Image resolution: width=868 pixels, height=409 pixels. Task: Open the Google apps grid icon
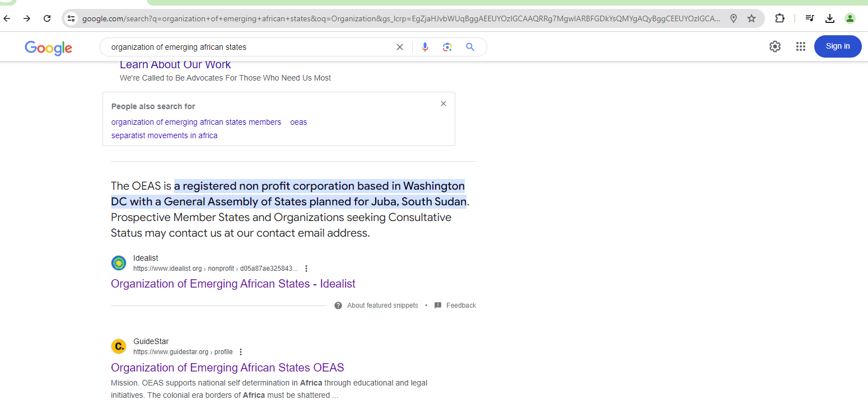pyautogui.click(x=801, y=46)
